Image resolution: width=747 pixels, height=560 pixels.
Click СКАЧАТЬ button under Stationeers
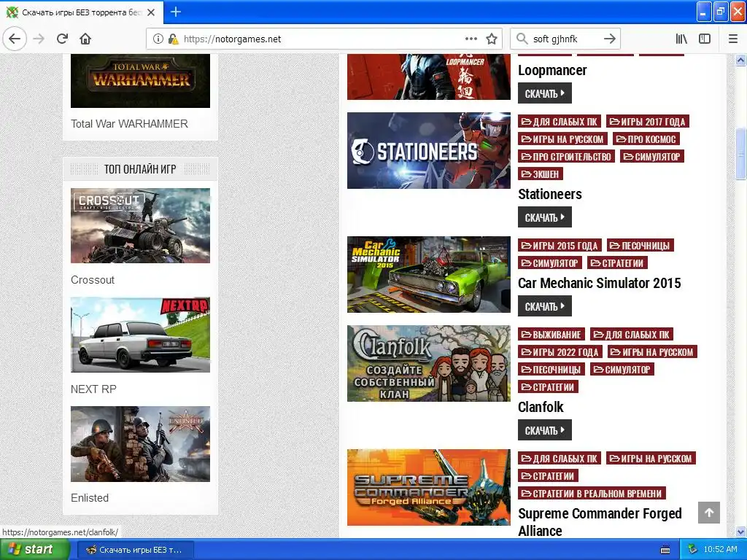point(544,217)
